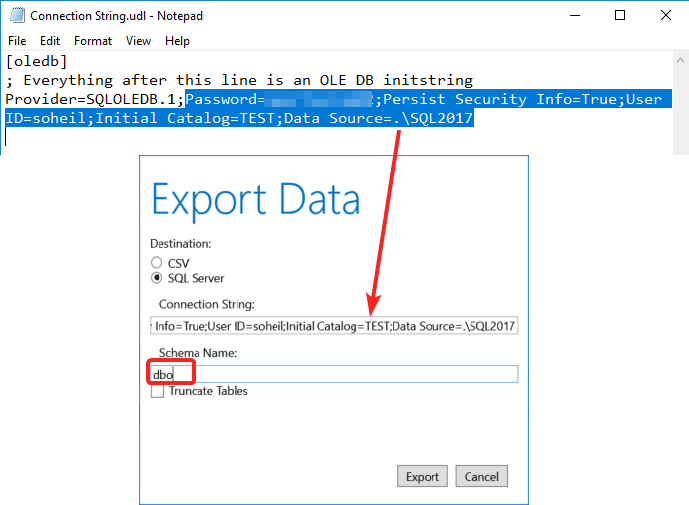Click the 'Connection String.udl - Notepad' title text
Screen dimensions: 689x505
pos(116,16)
